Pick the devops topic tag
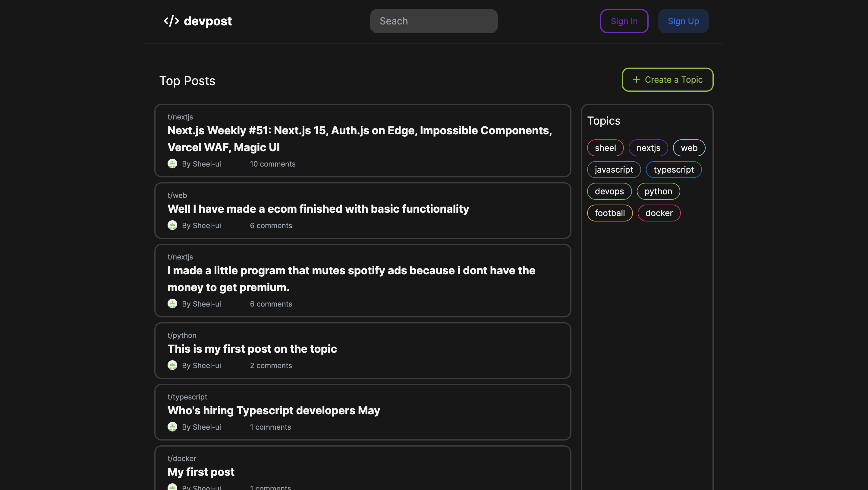Image resolution: width=868 pixels, height=490 pixels. coord(609,191)
